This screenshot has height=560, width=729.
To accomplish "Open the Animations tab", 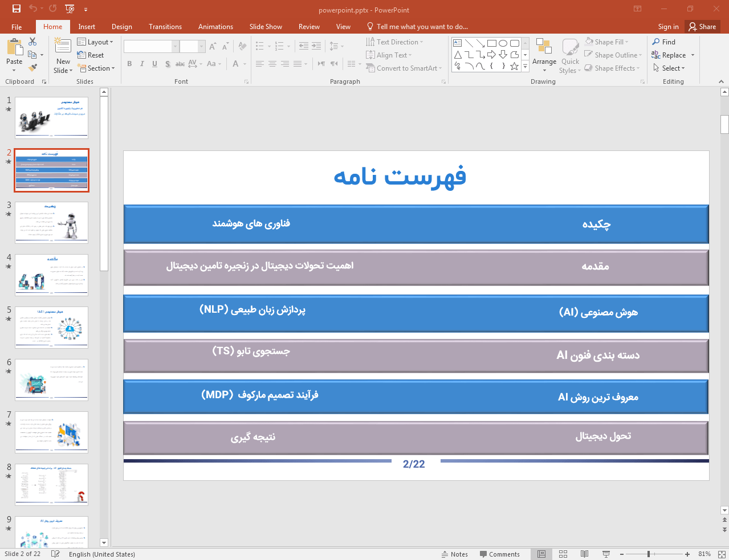I will [215, 27].
